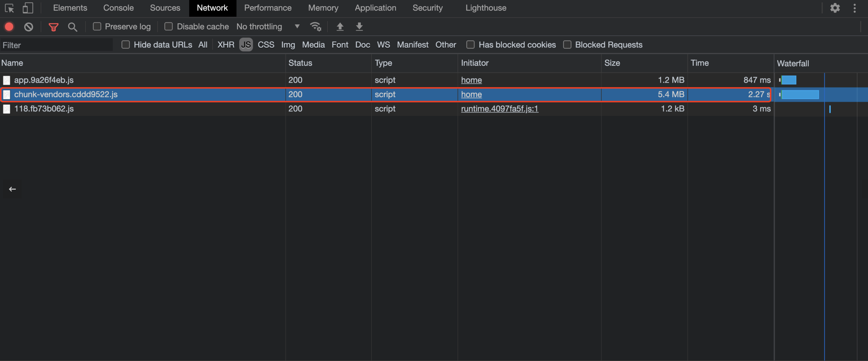Viewport: 868px width, 361px height.
Task: Toggle device toolbar icon
Action: tap(28, 8)
